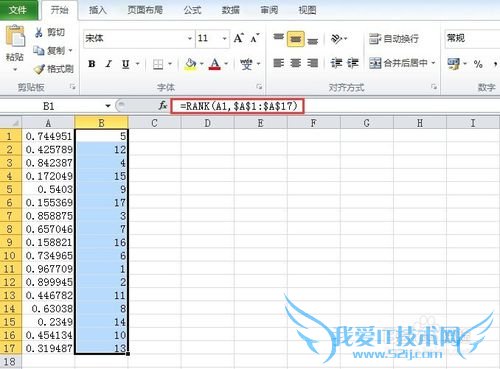Toggle middle vertical alignment
Image resolution: width=500 pixels, height=369 pixels.
(x=295, y=39)
